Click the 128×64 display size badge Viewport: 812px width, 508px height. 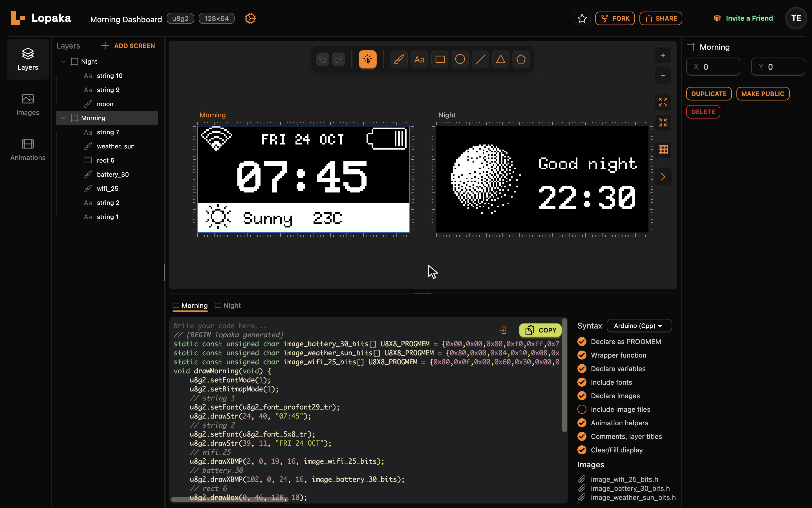[x=217, y=18]
